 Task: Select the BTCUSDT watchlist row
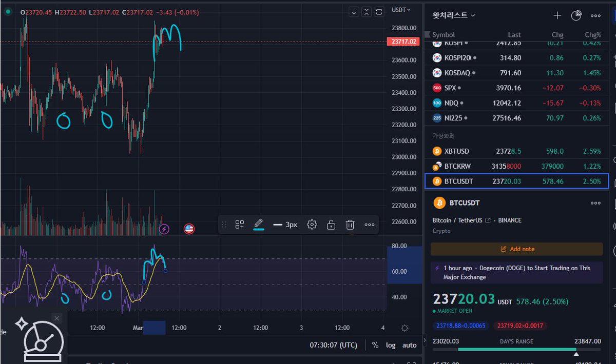(x=517, y=181)
